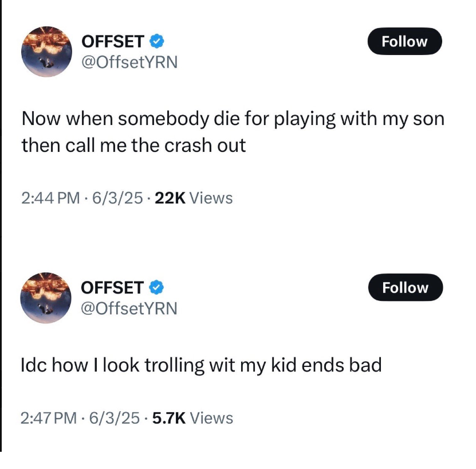Image resolution: width=476 pixels, height=469 pixels.
Task: Open the OFFSET display name on the bottom tweet
Action: [x=113, y=287]
